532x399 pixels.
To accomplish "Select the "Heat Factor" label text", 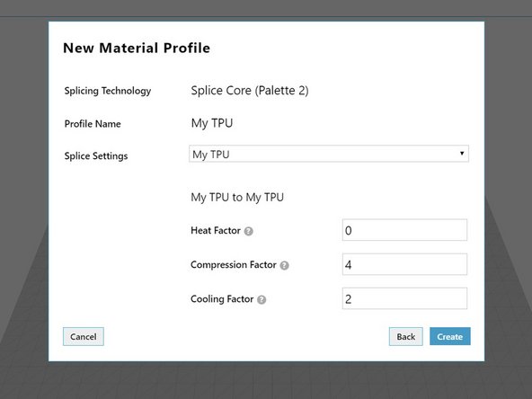I will (216, 230).
